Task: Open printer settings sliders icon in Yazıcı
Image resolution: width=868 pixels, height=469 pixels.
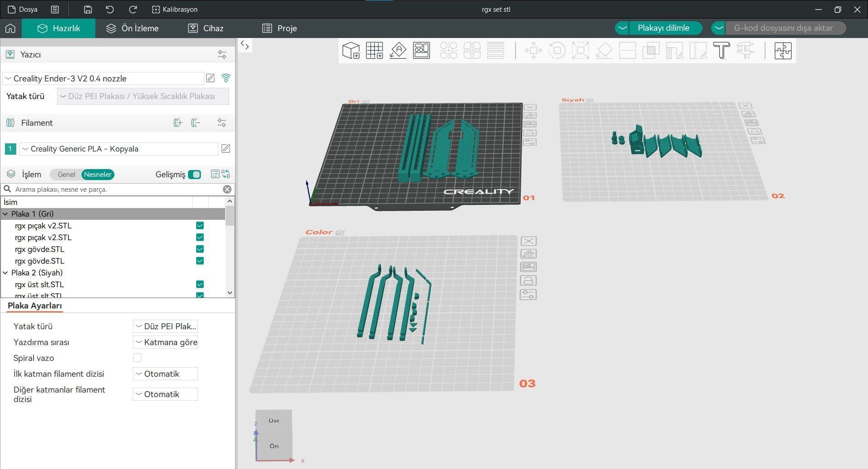Action: [x=222, y=55]
